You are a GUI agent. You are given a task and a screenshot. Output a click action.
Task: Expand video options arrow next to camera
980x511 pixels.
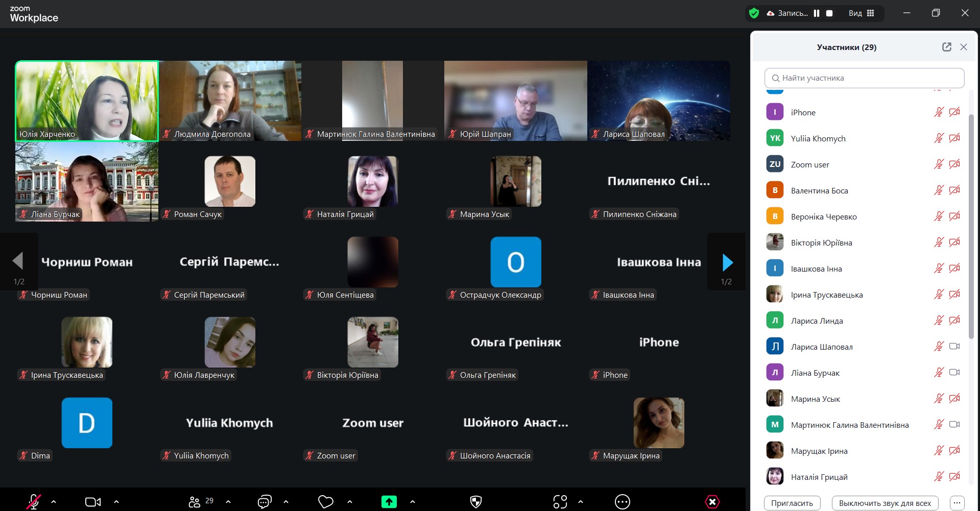(116, 502)
